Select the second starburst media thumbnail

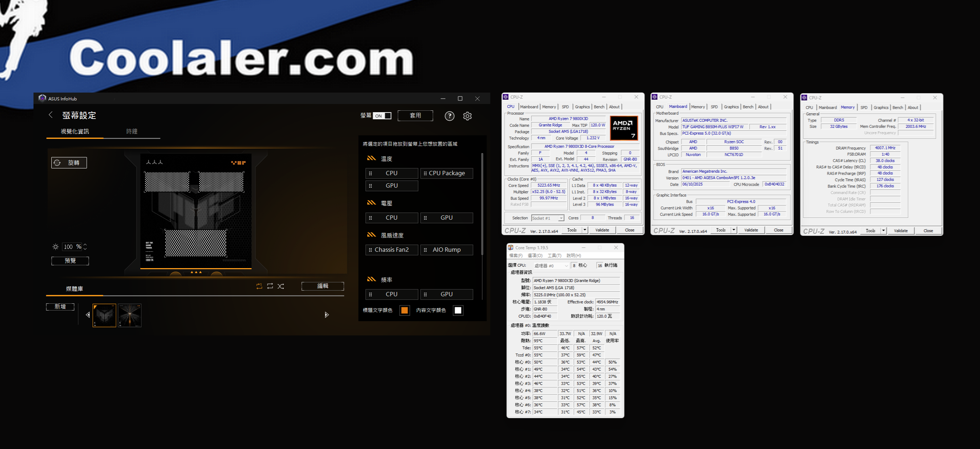point(130,315)
